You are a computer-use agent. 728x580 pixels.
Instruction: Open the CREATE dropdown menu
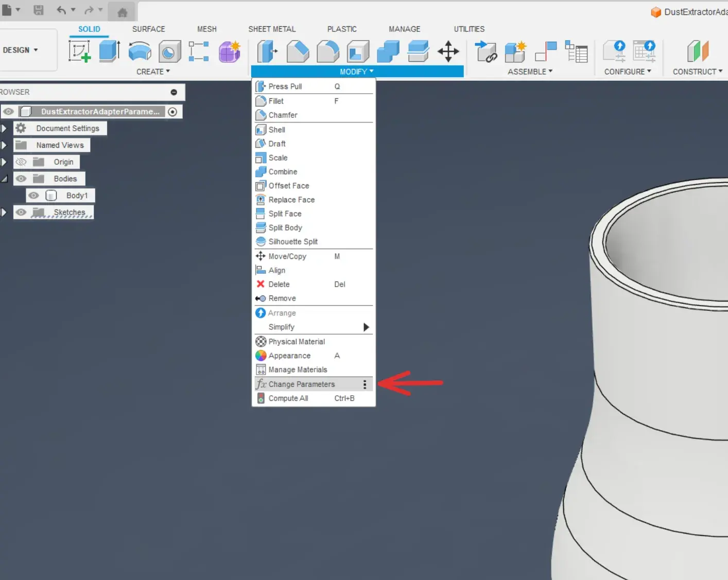pos(153,72)
